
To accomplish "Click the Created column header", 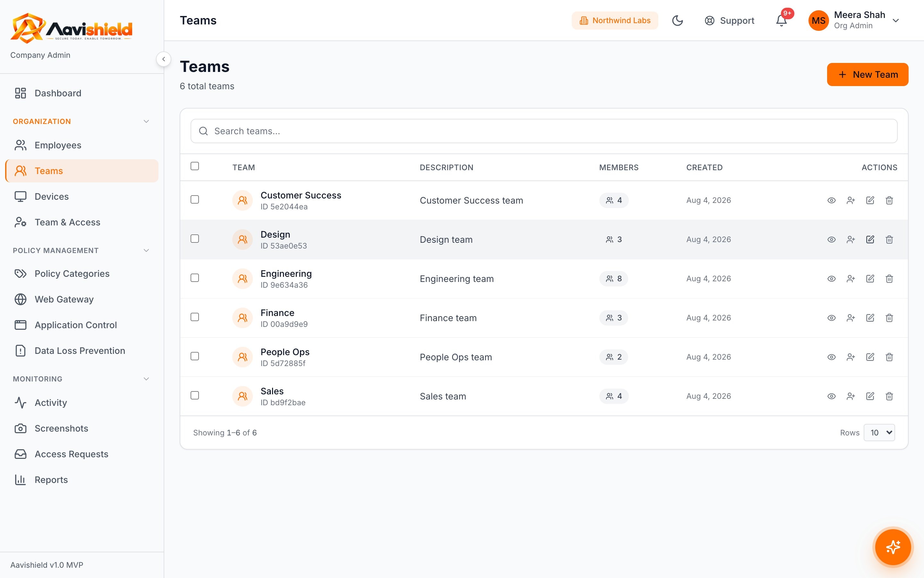I will [x=704, y=167].
